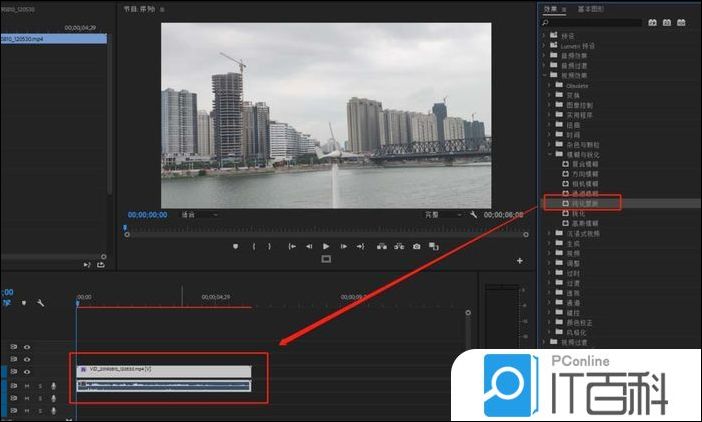This screenshot has height=422, width=702.
Task: Expand the 音频效果 folder
Action: (544, 55)
